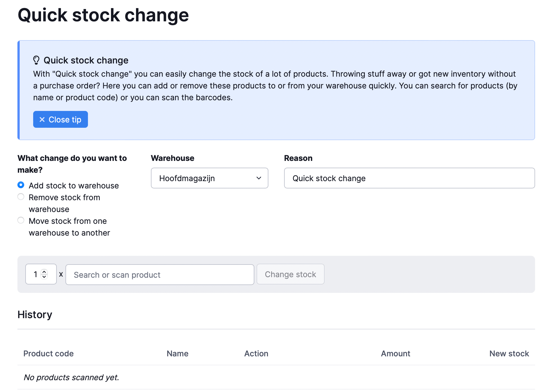
Task: Click the New stock column header
Action: coord(509,354)
